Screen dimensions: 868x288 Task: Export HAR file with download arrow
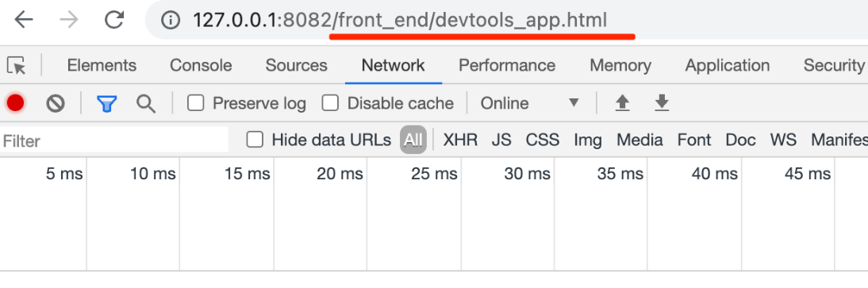coord(662,103)
